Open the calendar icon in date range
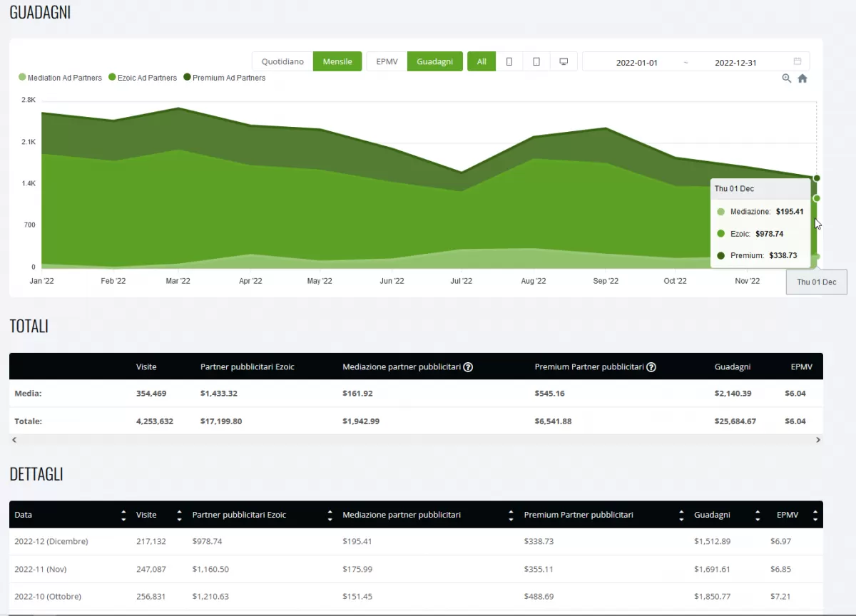Viewport: 856px width, 616px height. tap(798, 62)
